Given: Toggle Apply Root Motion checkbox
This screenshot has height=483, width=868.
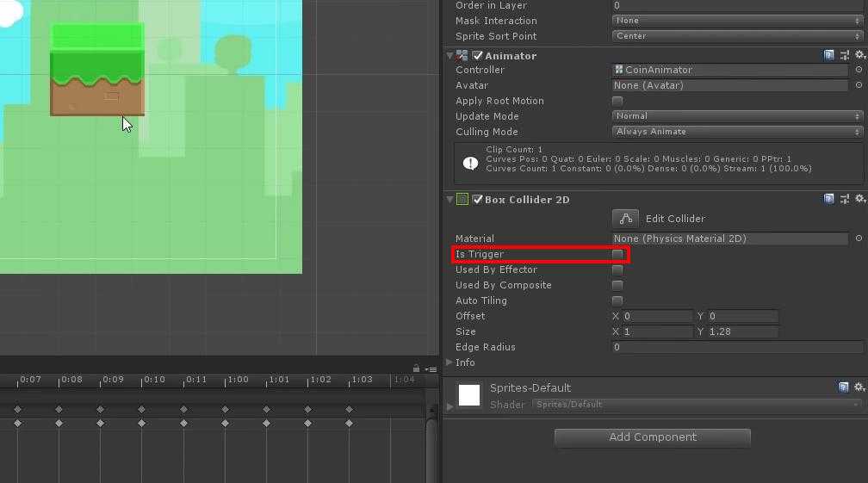Looking at the screenshot, I should (x=617, y=101).
